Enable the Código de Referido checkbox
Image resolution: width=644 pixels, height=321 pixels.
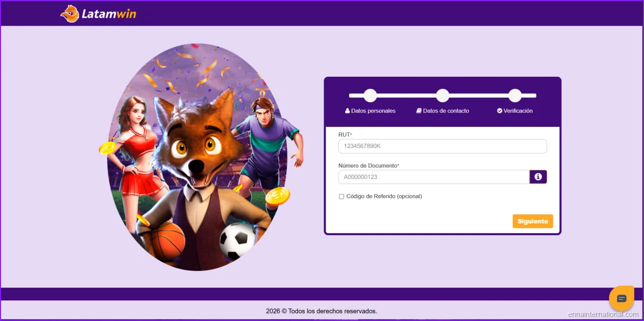point(342,197)
